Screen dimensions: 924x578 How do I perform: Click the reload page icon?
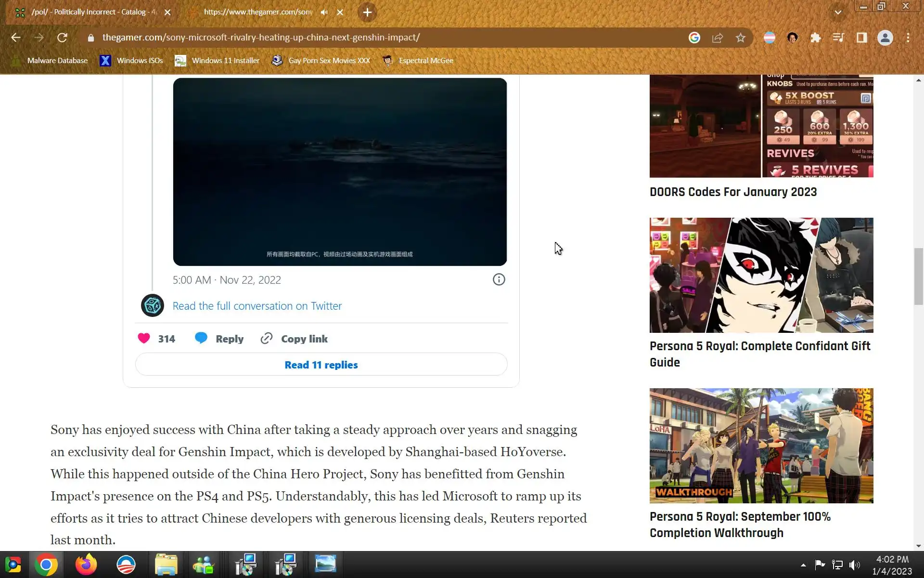coord(62,38)
